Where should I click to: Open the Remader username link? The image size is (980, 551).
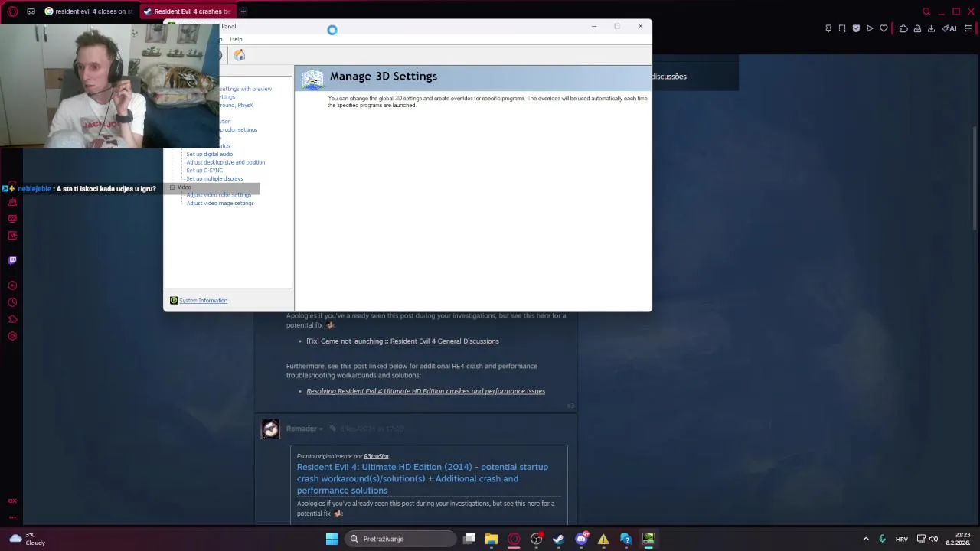click(301, 429)
